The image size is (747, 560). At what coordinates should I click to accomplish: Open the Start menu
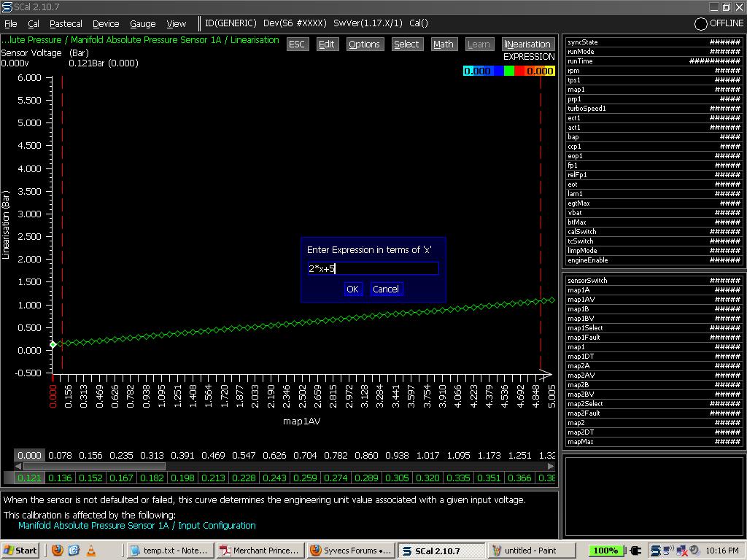20,551
